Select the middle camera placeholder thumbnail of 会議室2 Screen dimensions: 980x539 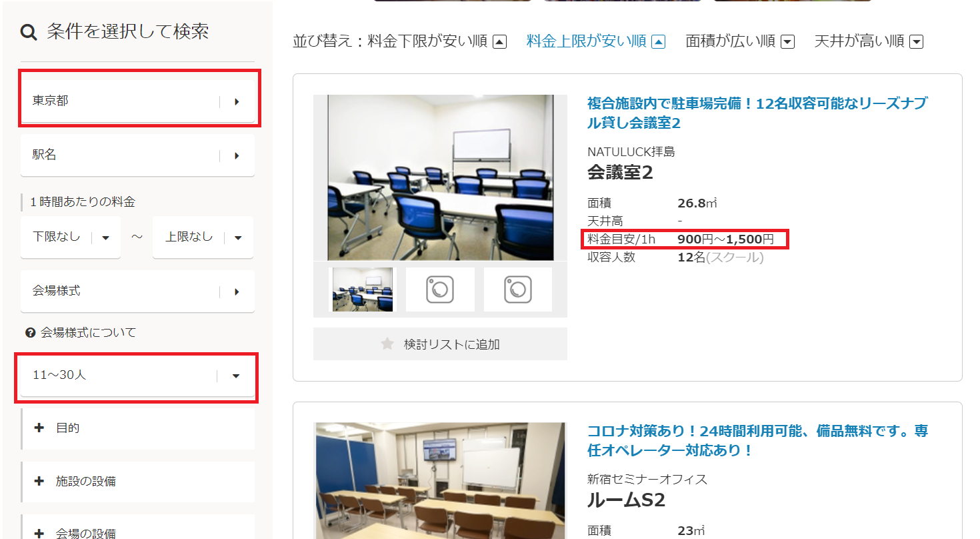[440, 290]
